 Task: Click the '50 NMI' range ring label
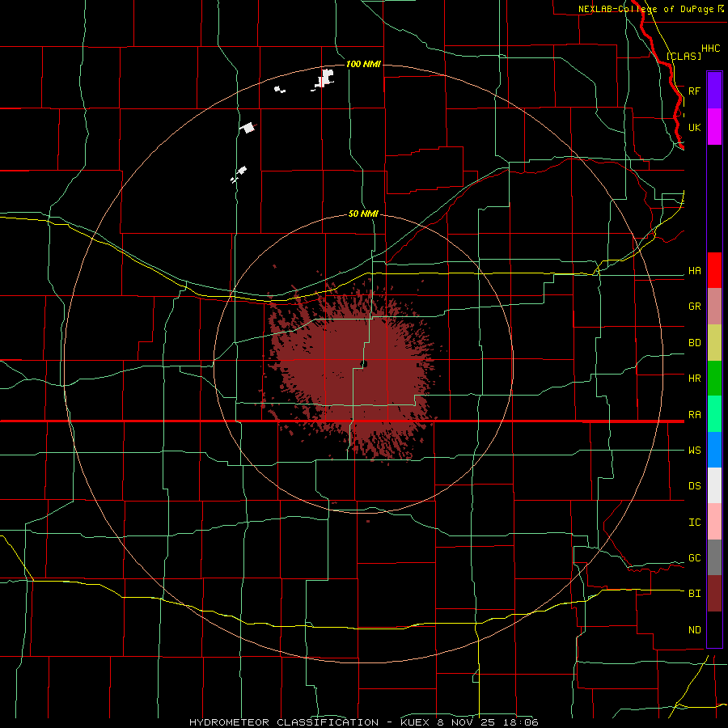[x=363, y=214]
